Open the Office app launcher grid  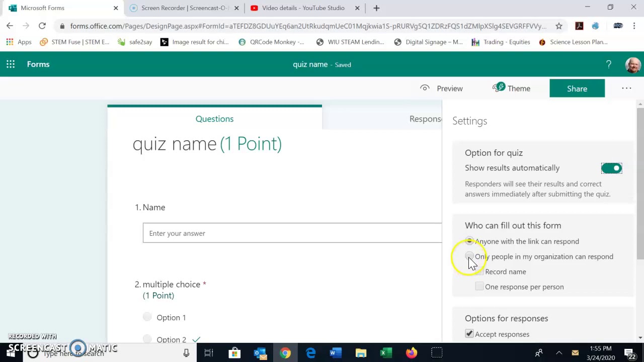click(11, 64)
